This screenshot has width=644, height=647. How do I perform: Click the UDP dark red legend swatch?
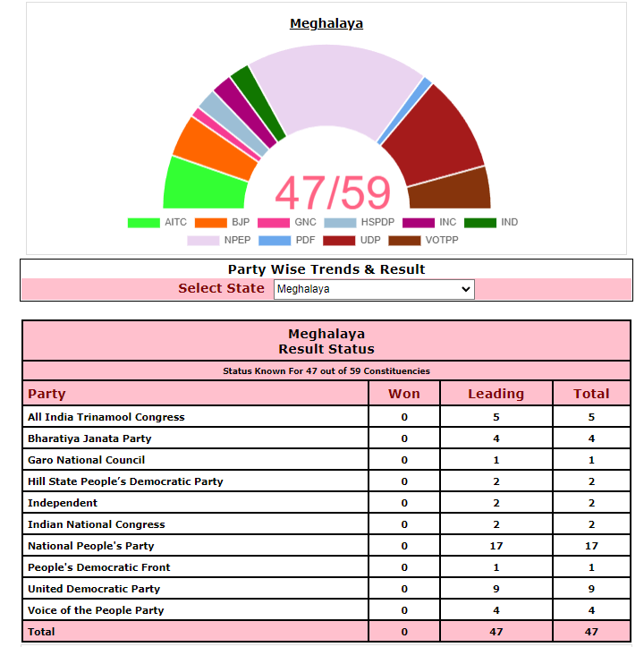pos(339,241)
